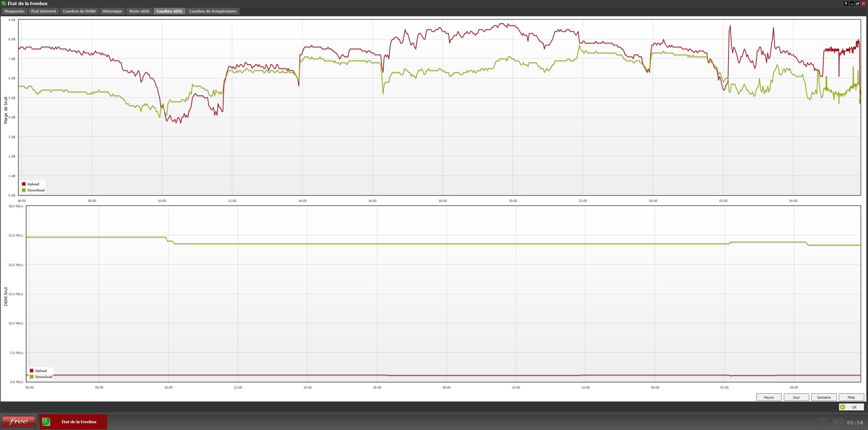This screenshot has width=868, height=430.
Task: Click the 30.0 Mb/s axis value
Action: (x=16, y=206)
